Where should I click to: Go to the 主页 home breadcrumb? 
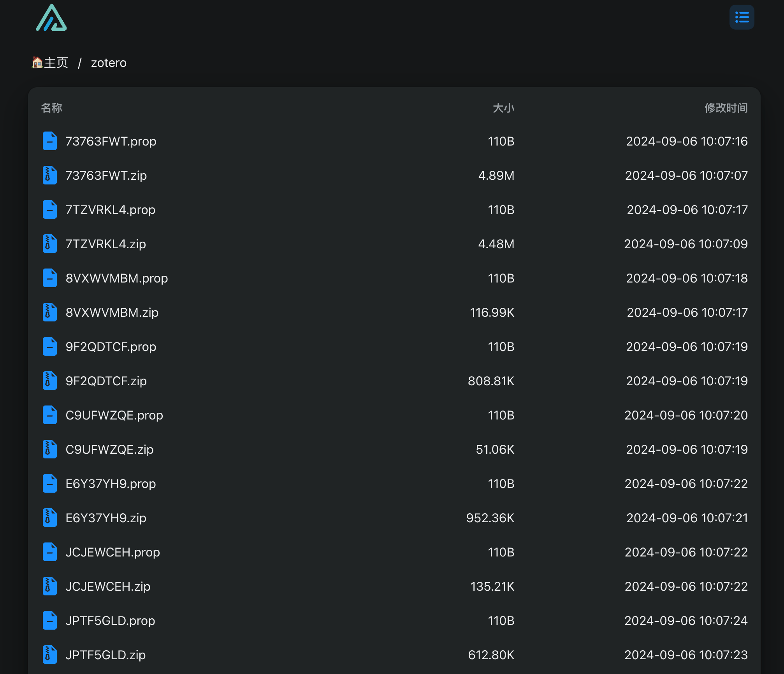pyautogui.click(x=50, y=63)
